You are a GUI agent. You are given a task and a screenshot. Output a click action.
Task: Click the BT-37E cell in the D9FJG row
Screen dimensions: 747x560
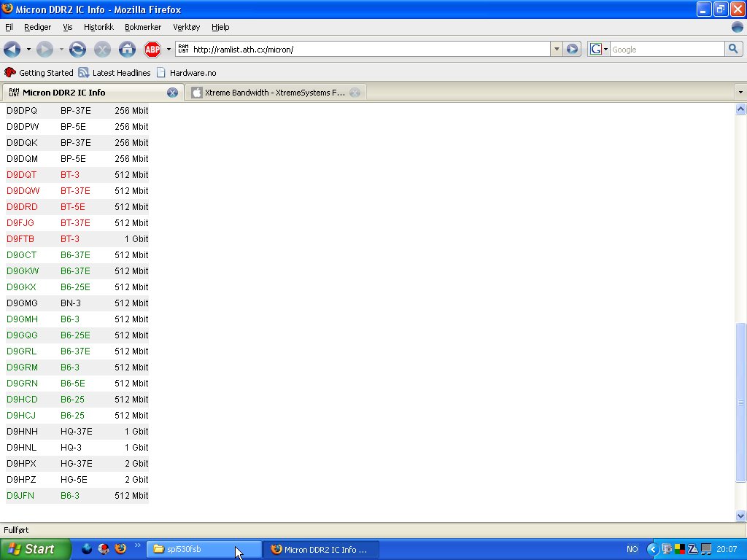[75, 223]
